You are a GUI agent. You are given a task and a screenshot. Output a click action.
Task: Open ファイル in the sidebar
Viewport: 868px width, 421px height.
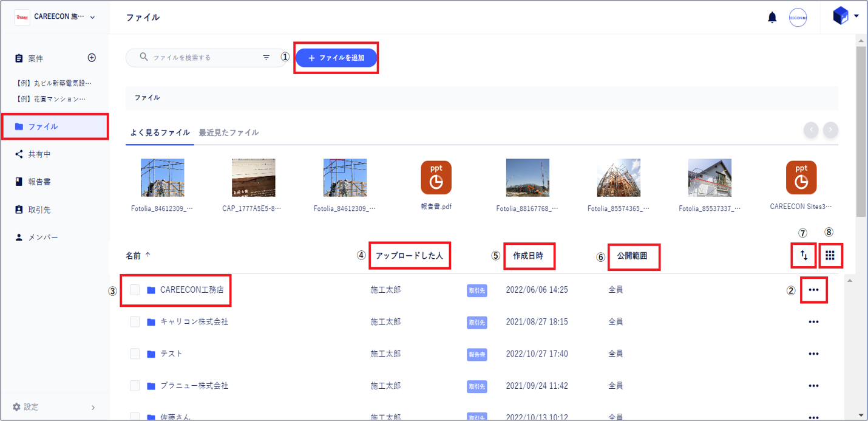(x=55, y=126)
